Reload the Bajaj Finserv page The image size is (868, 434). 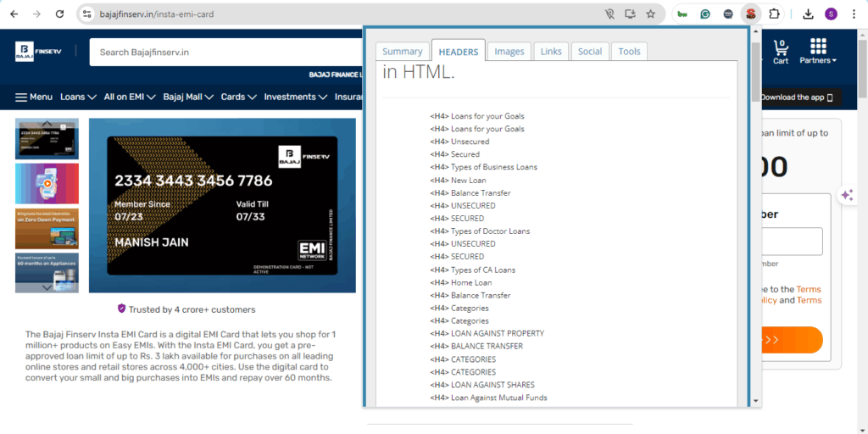(x=60, y=14)
